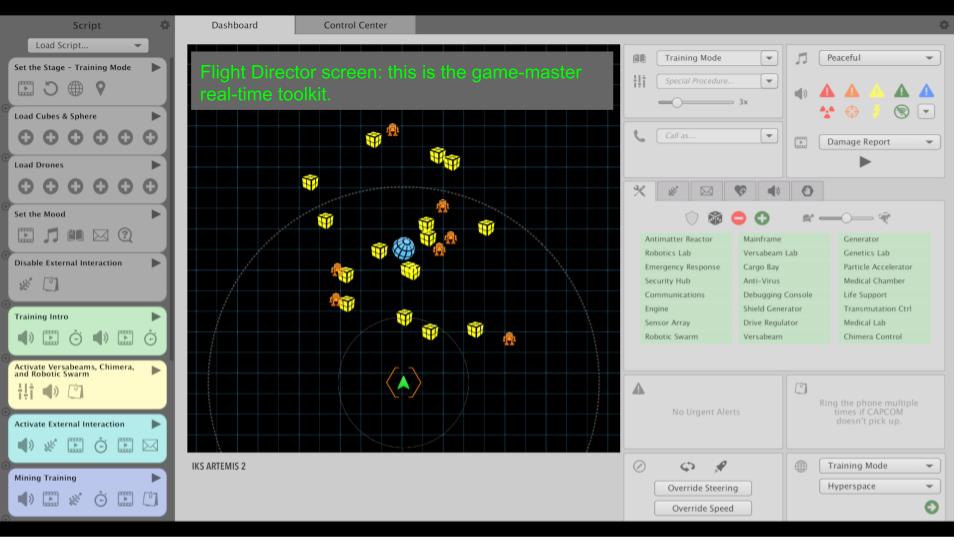Click the sliders icon in Activate Versabeams step
This screenshot has width=960, height=540.
(x=26, y=392)
